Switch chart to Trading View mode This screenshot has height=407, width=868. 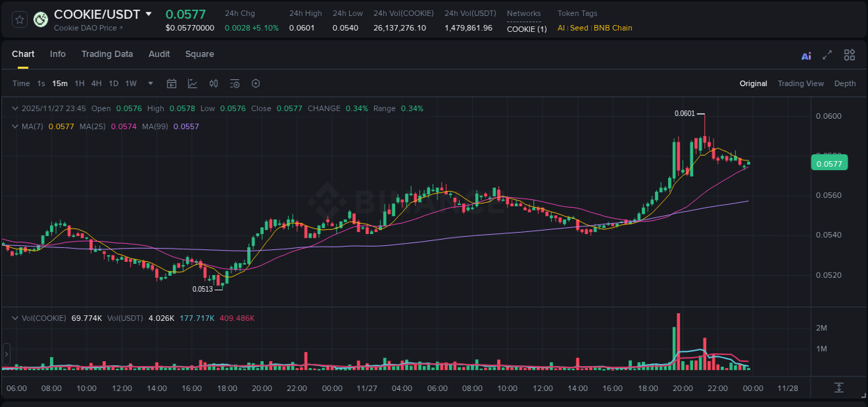pos(801,83)
